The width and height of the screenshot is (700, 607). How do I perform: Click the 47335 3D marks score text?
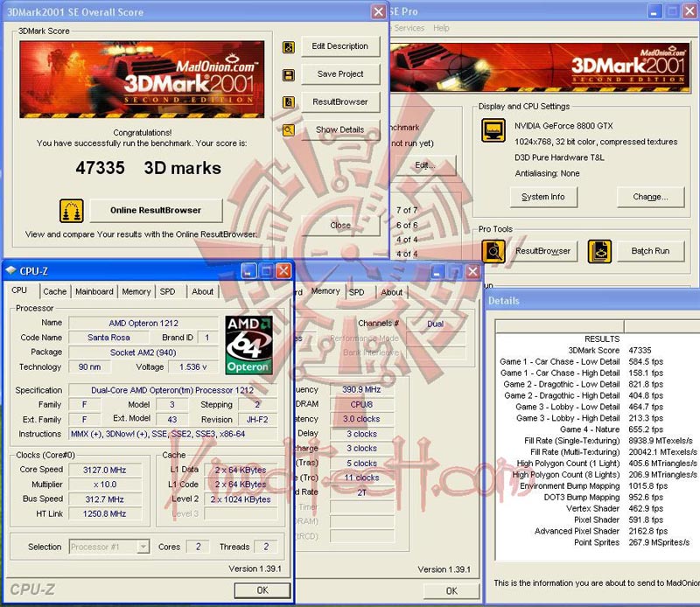[x=148, y=168]
